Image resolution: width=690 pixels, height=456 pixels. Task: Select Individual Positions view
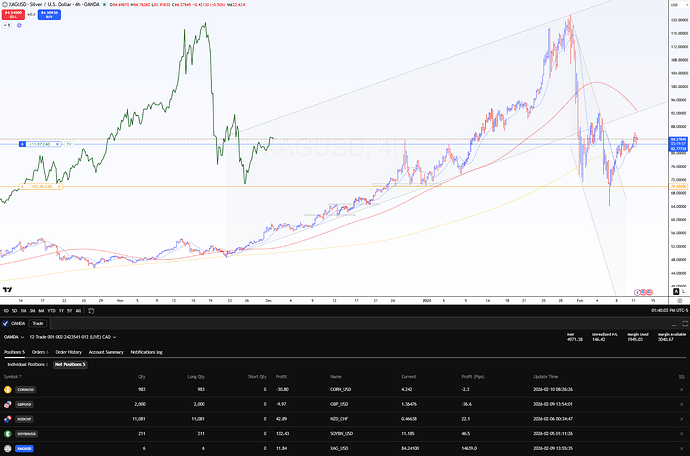click(x=28, y=364)
